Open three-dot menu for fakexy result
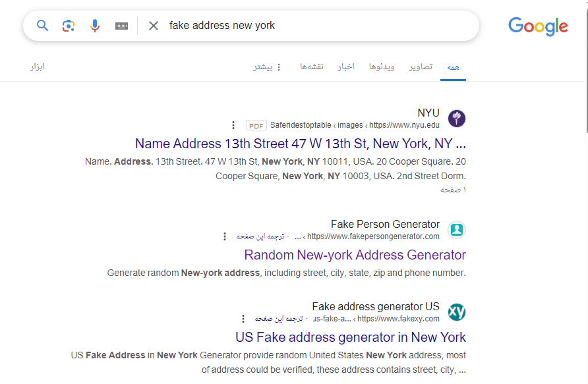The image size is (588, 384). click(x=243, y=319)
